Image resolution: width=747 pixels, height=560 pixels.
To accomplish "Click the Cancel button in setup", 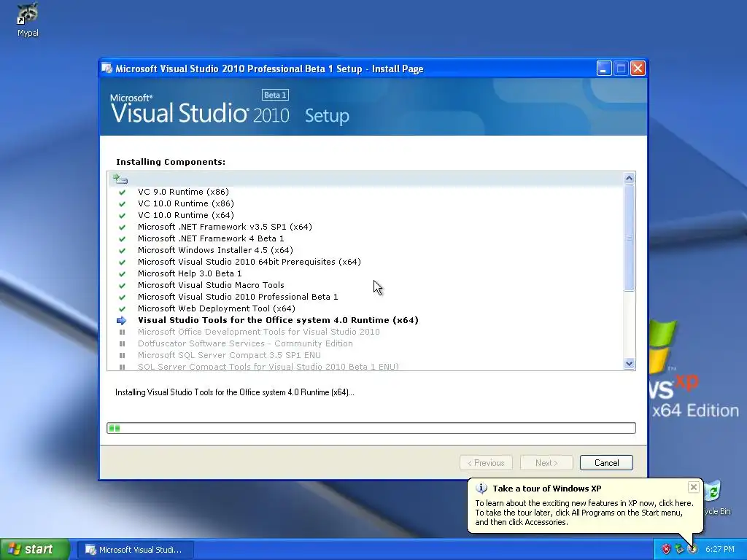I will 606,463.
